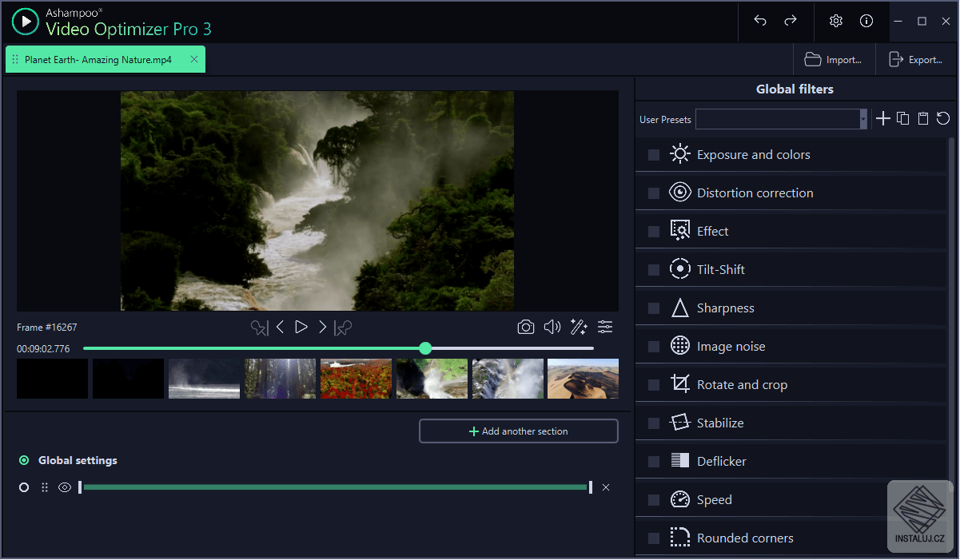
Task: Enable the Stabilize filter checkbox
Action: 654,423
